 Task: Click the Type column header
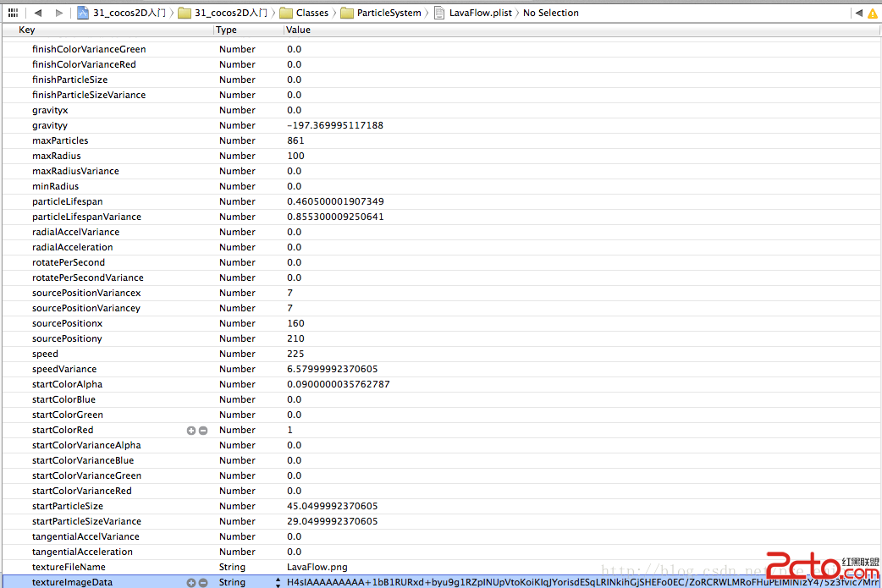pos(227,30)
